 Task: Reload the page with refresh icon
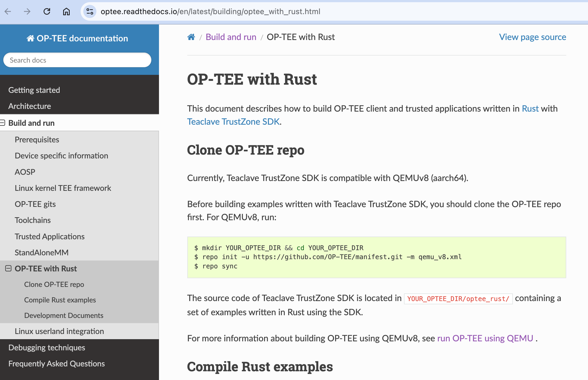point(47,11)
